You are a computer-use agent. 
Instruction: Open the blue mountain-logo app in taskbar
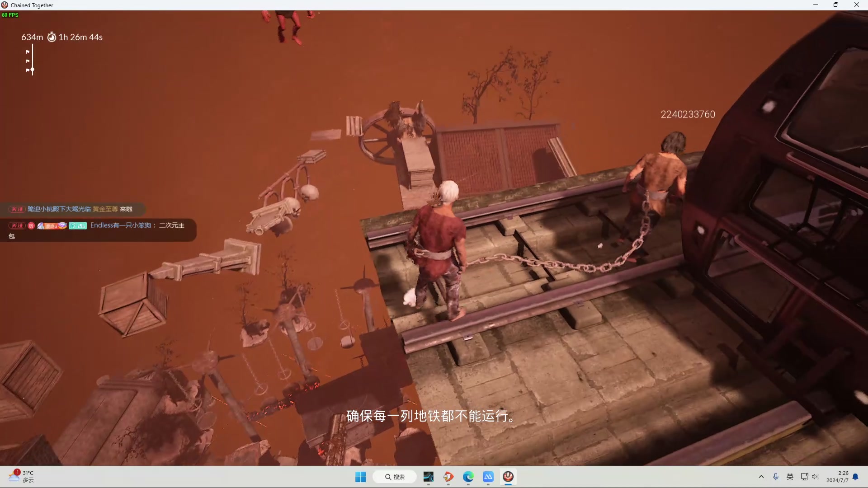click(488, 477)
